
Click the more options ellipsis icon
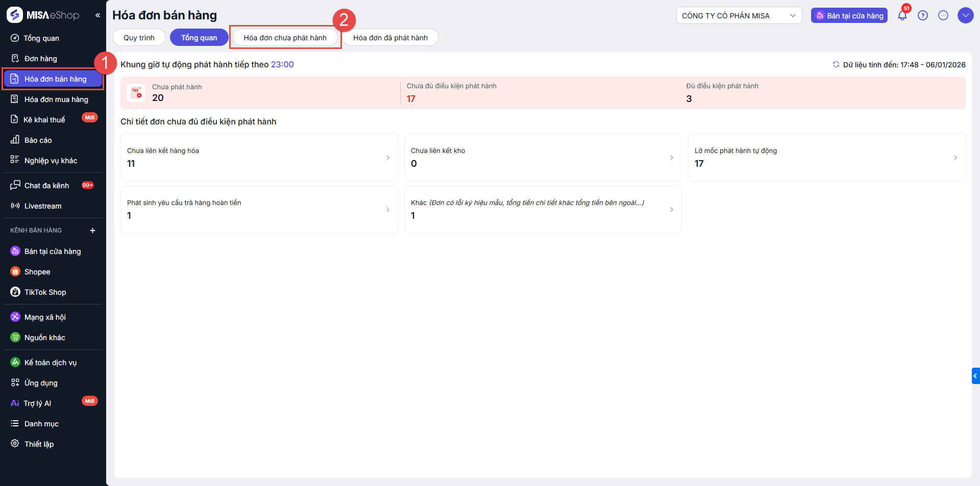[943, 16]
